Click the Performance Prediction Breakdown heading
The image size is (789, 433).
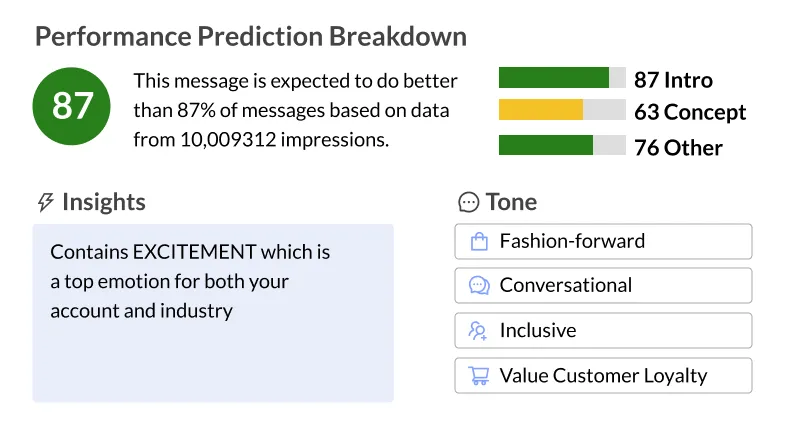point(250,37)
